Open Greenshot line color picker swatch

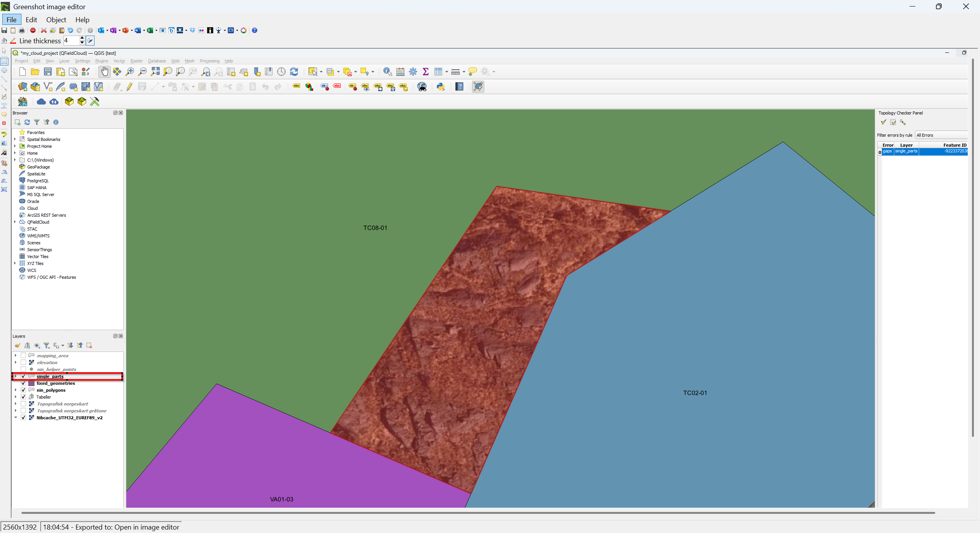[13, 41]
